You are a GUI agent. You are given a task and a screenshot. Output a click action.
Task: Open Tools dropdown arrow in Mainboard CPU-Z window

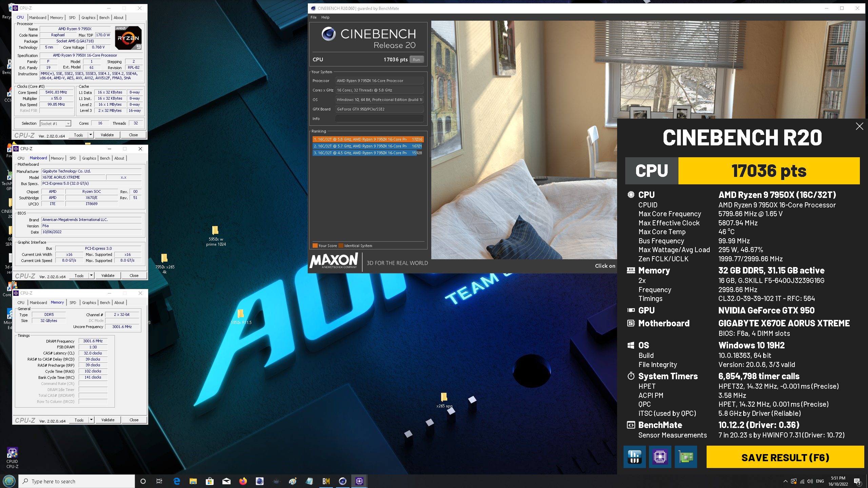[x=91, y=276]
